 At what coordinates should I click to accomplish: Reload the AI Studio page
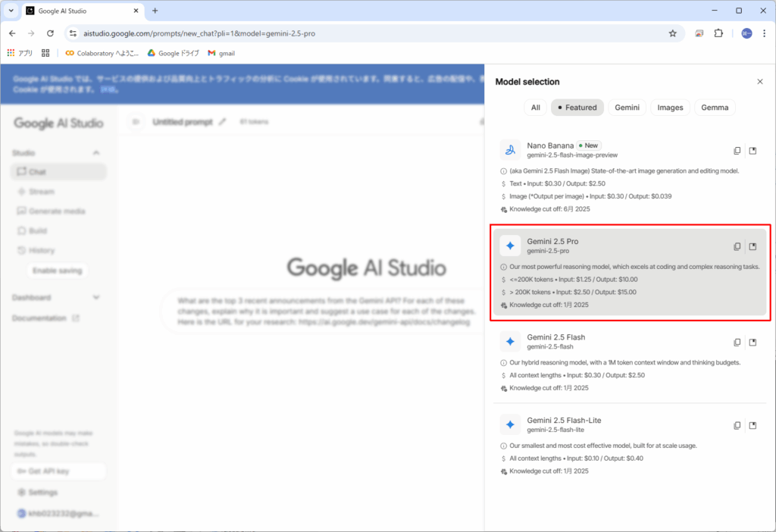(x=50, y=33)
